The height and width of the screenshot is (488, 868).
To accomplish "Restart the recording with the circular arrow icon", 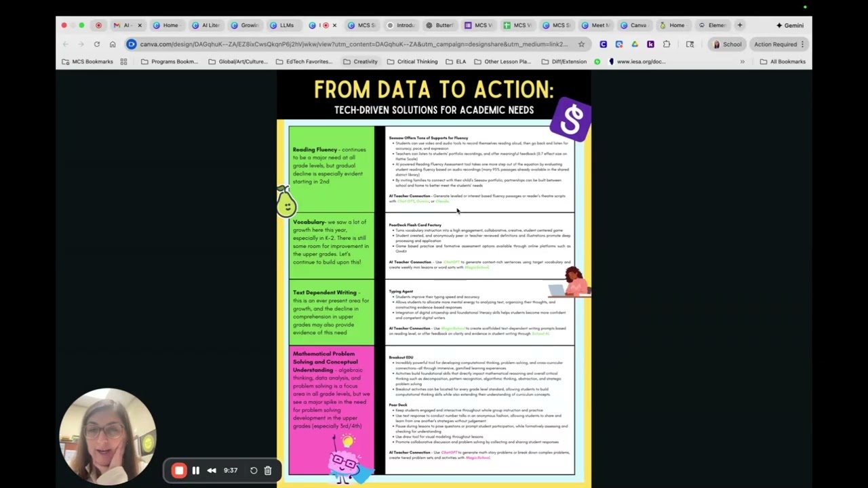I will click(254, 470).
